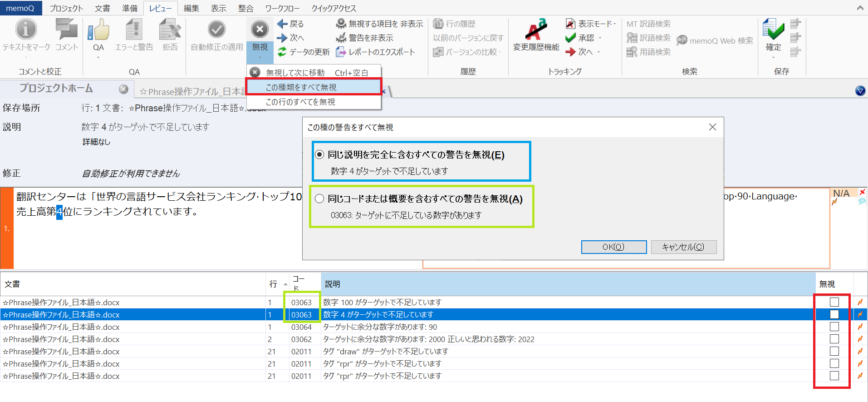868x402 pixels.
Task: Expand the 表示モード dropdown
Action: (615, 24)
